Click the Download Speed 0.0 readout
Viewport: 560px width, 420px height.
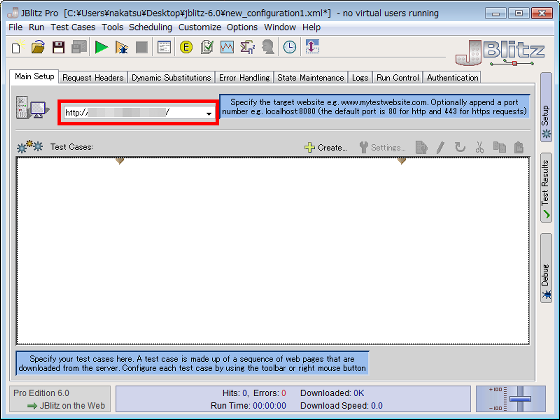coord(341,406)
